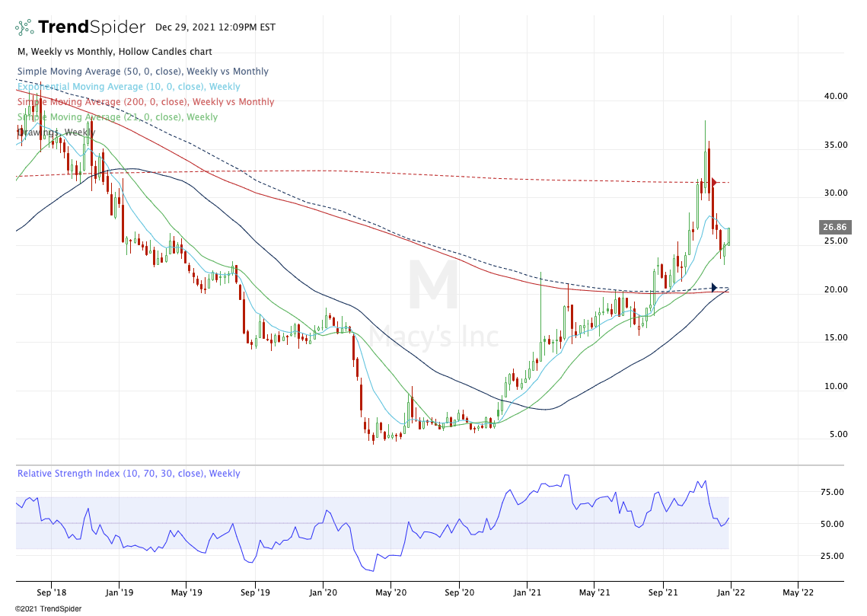
Task: Click the Jan '19 date axis label
Action: pyautogui.click(x=119, y=592)
